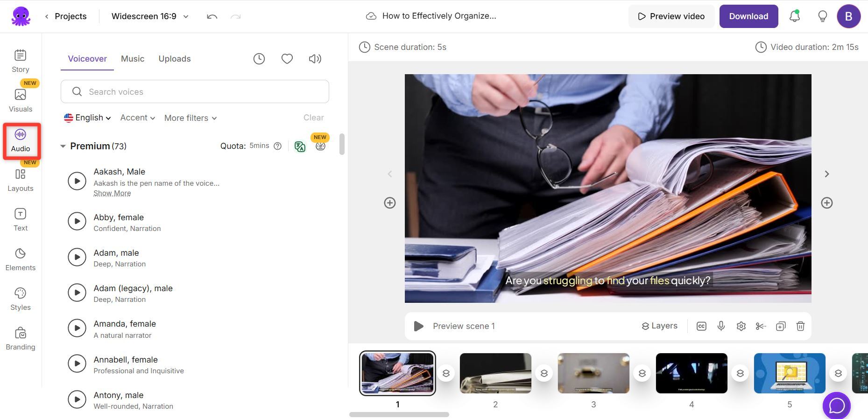868x419 pixels.
Task: Open the English language dropdown
Action: (87, 118)
